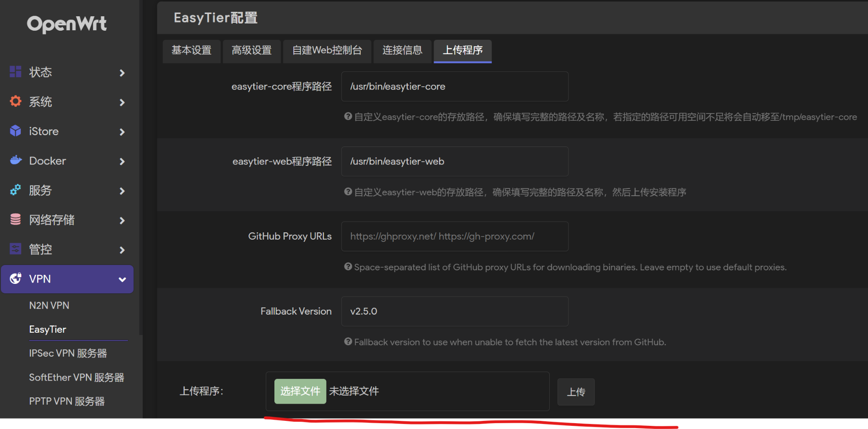The image size is (868, 429).
Task: Open the 连接信息 tab
Action: (x=402, y=51)
